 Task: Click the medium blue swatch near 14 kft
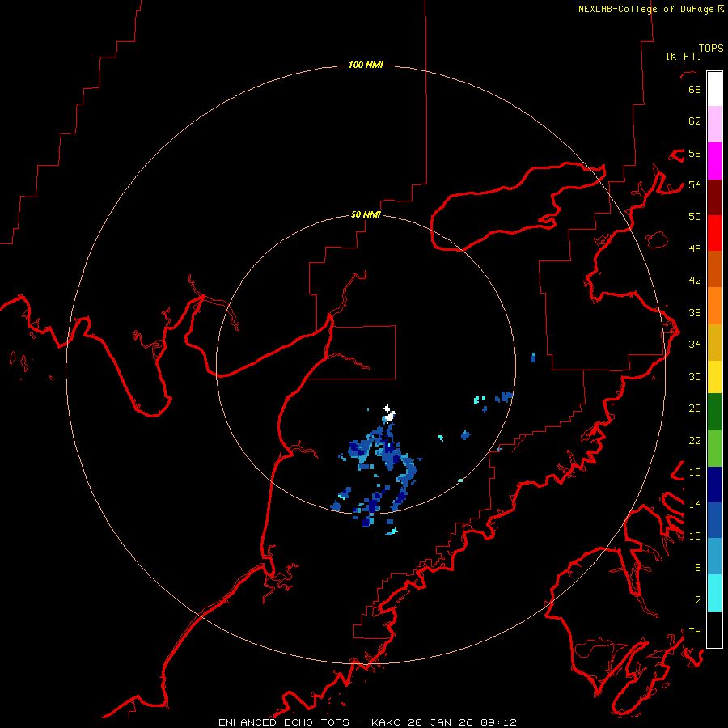[x=714, y=520]
